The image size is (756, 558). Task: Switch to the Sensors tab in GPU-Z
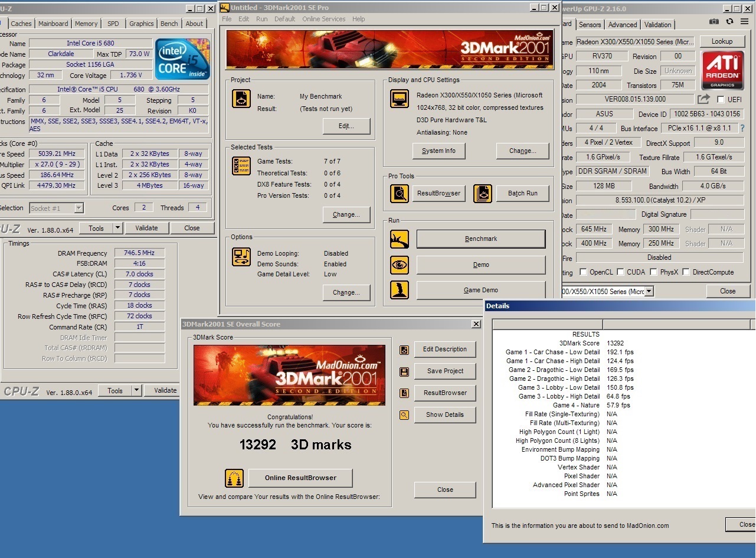(x=590, y=25)
